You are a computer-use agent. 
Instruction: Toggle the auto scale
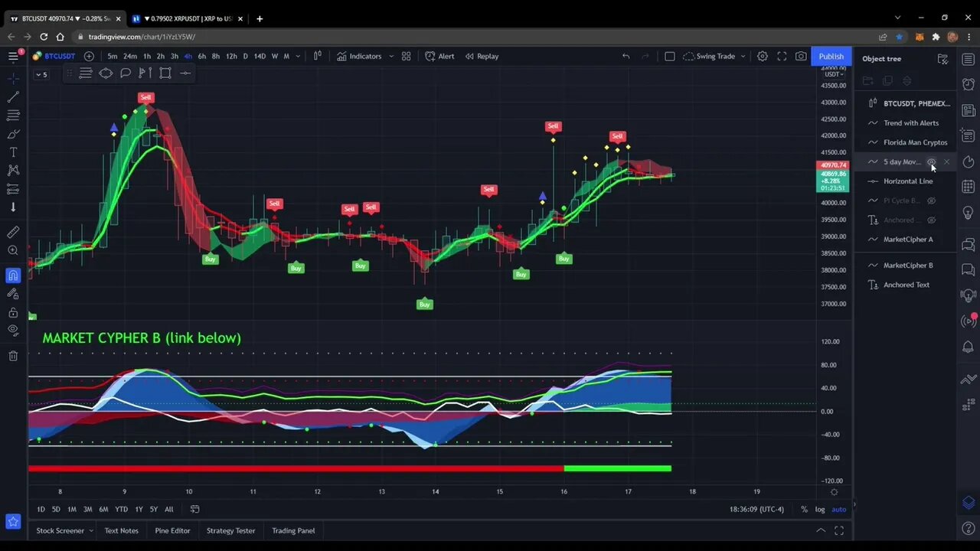tap(839, 509)
